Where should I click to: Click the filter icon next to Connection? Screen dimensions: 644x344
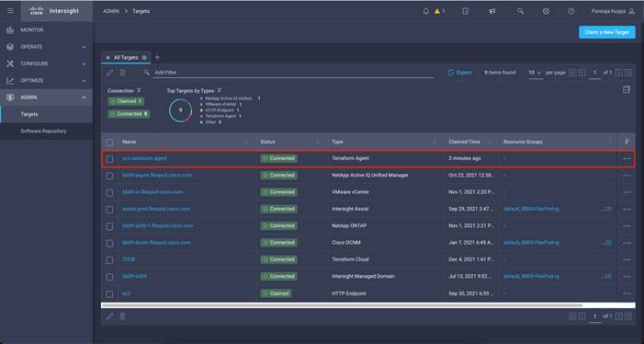pos(139,90)
